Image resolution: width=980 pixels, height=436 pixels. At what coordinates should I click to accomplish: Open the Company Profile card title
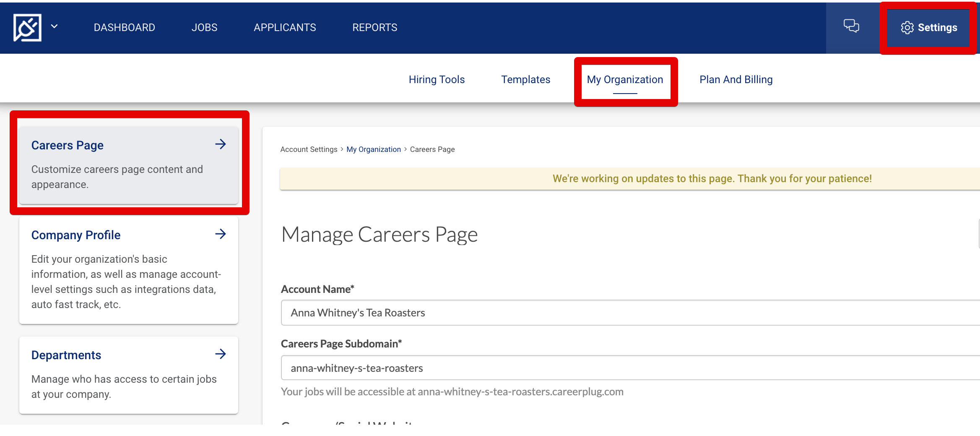76,235
